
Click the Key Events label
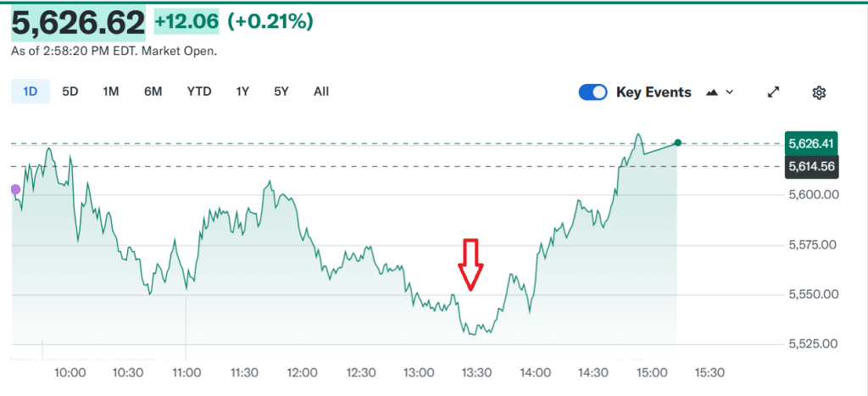pos(654,92)
